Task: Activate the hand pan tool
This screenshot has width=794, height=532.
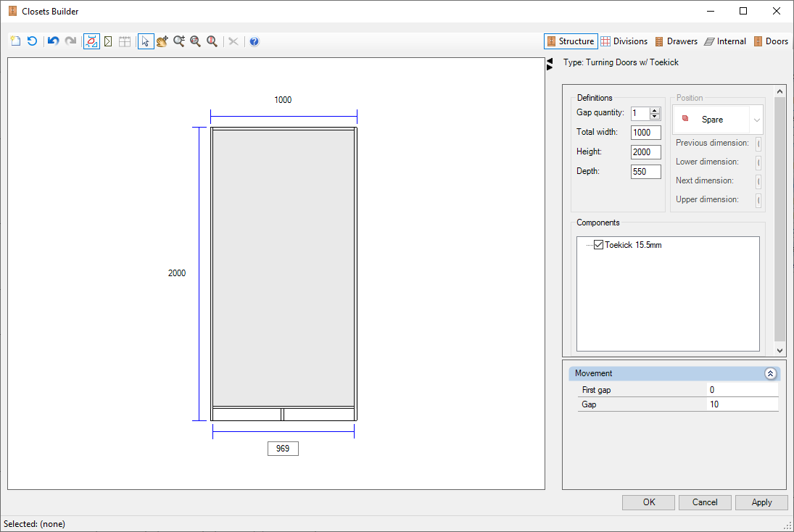Action: click(162, 41)
